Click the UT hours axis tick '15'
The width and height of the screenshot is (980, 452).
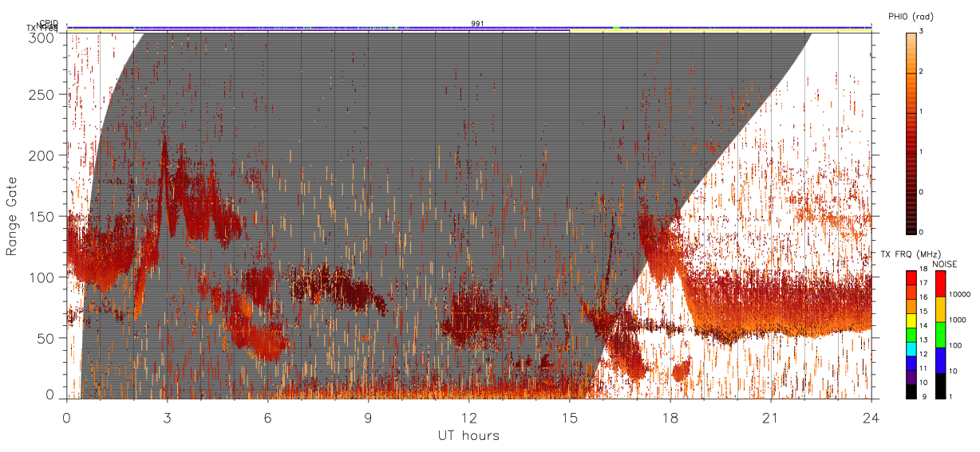(570, 418)
